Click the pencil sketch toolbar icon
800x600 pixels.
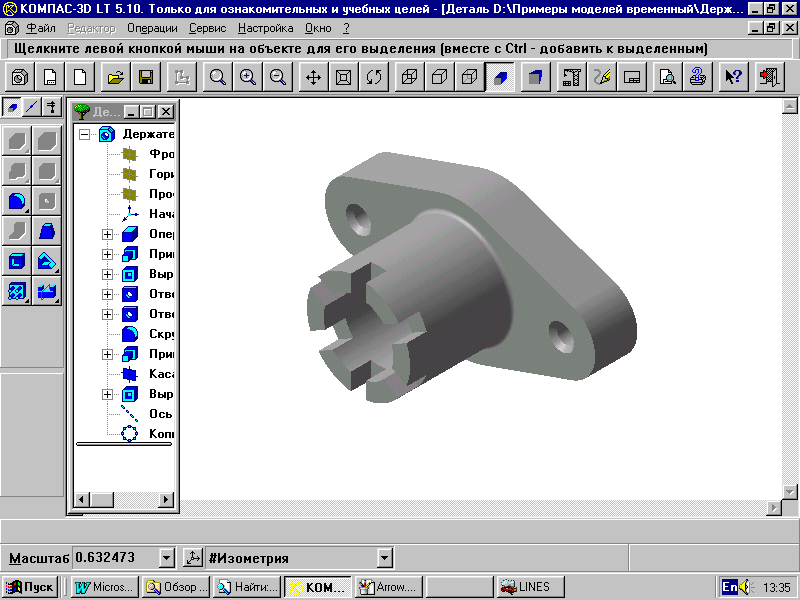coord(602,77)
